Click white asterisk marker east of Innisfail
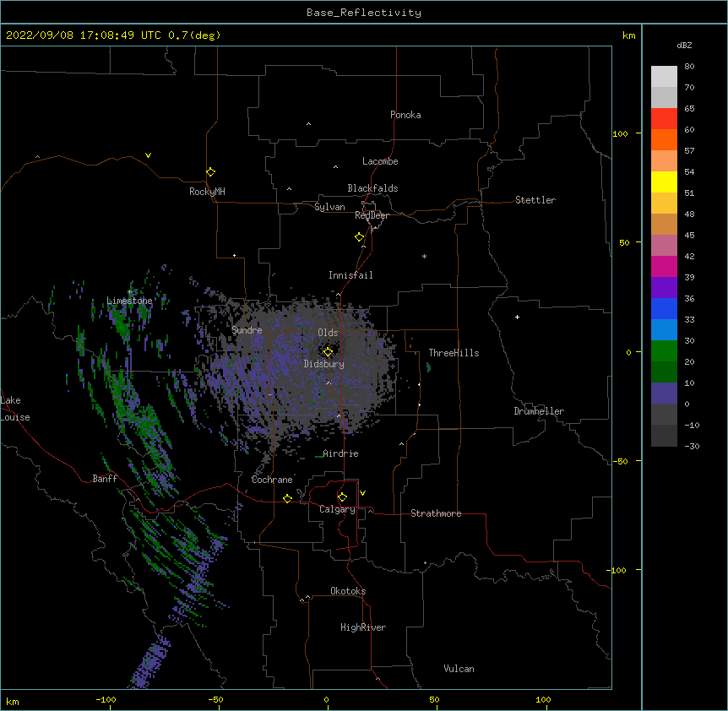This screenshot has width=728, height=711. point(424,256)
